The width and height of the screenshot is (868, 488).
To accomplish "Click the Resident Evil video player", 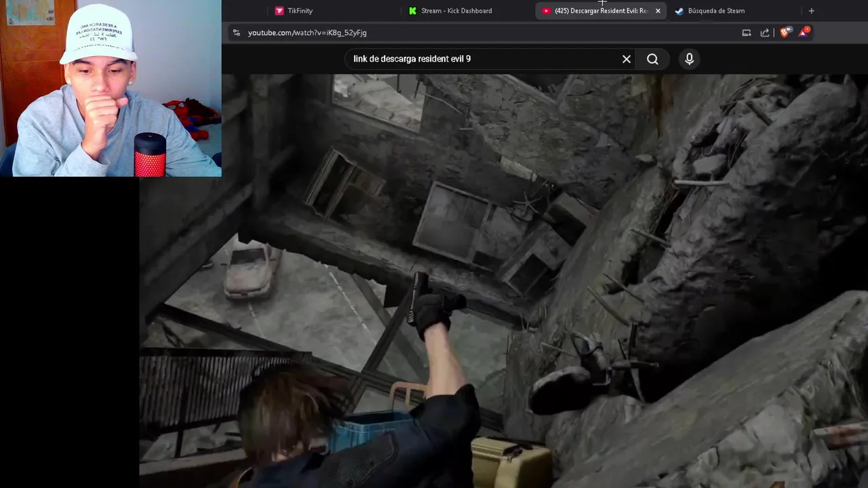I will point(503,281).
